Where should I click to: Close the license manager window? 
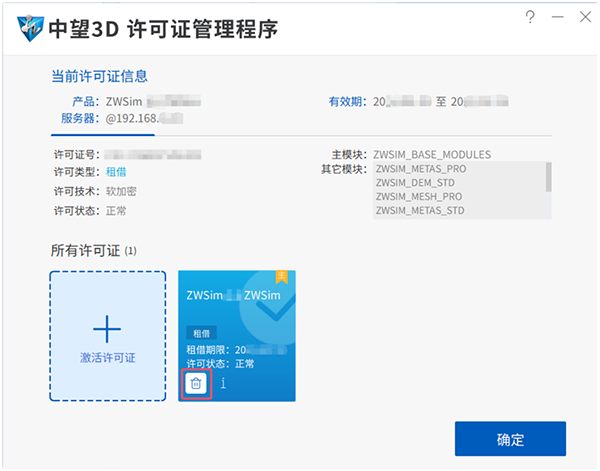[x=585, y=17]
